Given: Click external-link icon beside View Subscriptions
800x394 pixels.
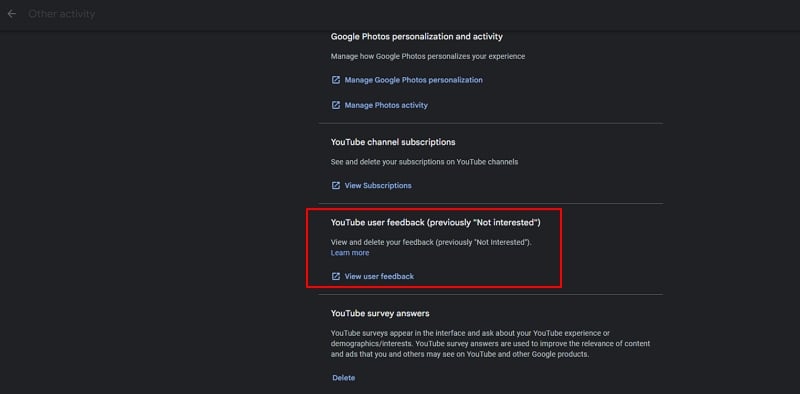Looking at the screenshot, I should click(x=336, y=186).
